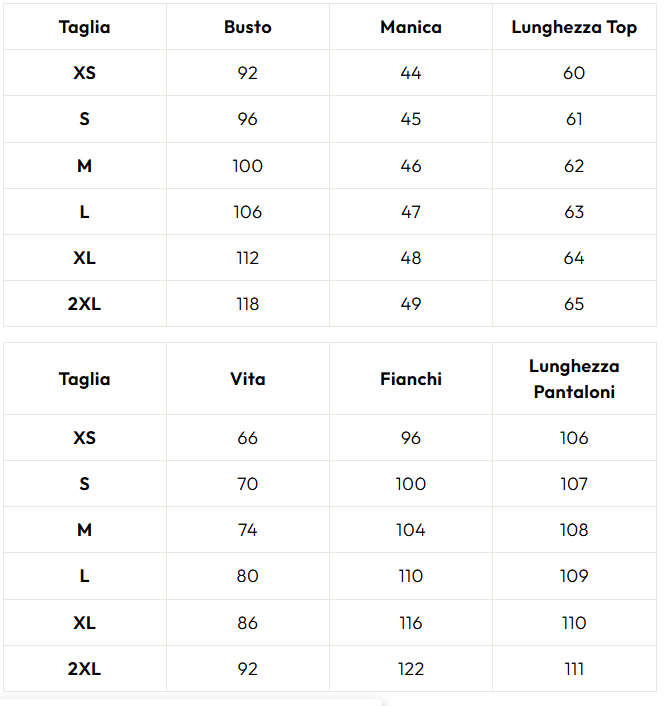
Task: Select the Fianchi column header
Action: click(x=411, y=379)
